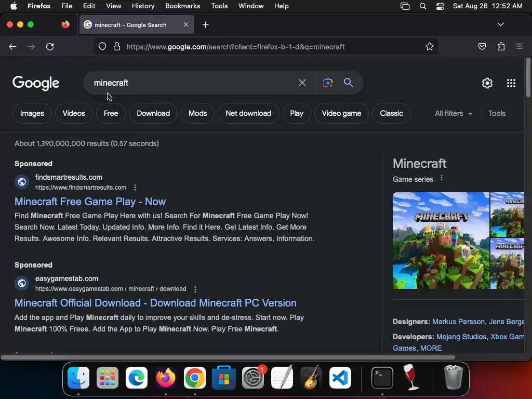Reload the current page

[50, 46]
